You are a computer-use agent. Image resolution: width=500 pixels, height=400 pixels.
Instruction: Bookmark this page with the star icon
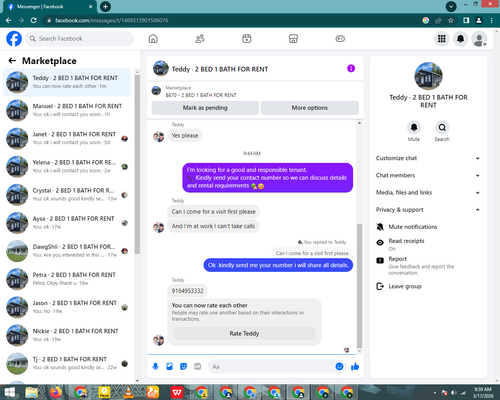[x=451, y=20]
